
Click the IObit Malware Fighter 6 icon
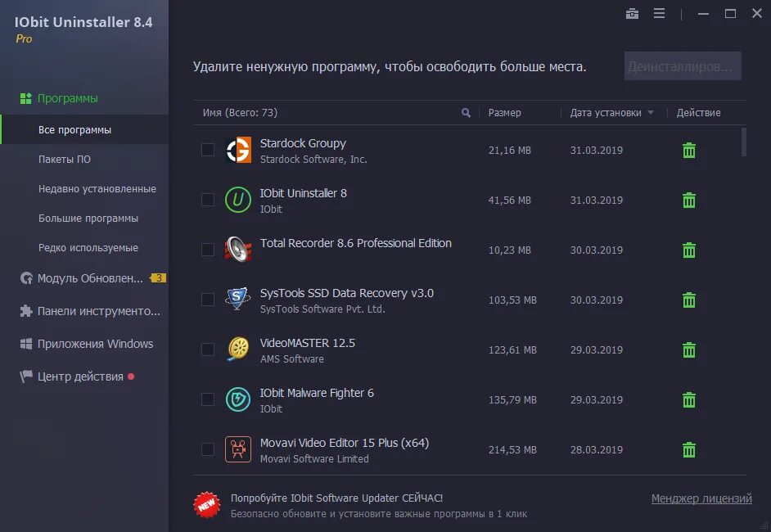[x=238, y=399]
